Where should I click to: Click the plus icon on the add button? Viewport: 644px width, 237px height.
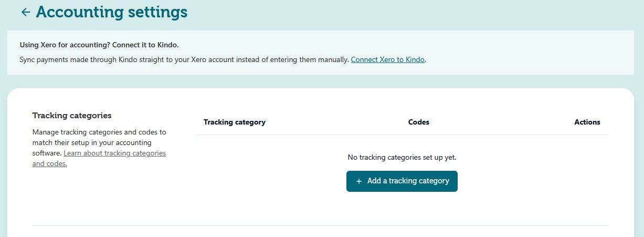click(359, 181)
